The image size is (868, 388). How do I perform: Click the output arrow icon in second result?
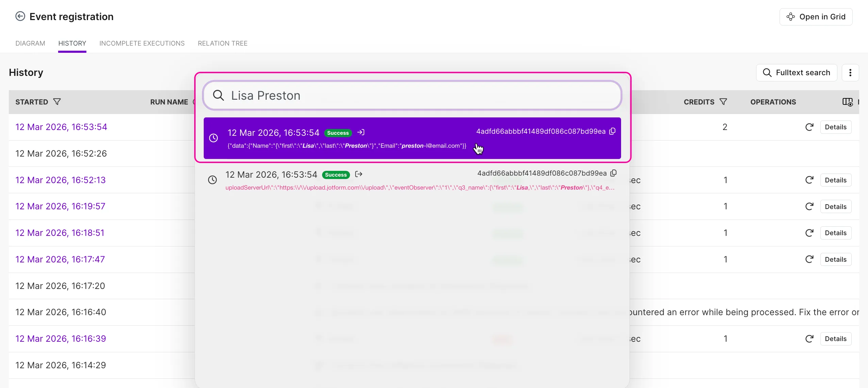pyautogui.click(x=359, y=174)
